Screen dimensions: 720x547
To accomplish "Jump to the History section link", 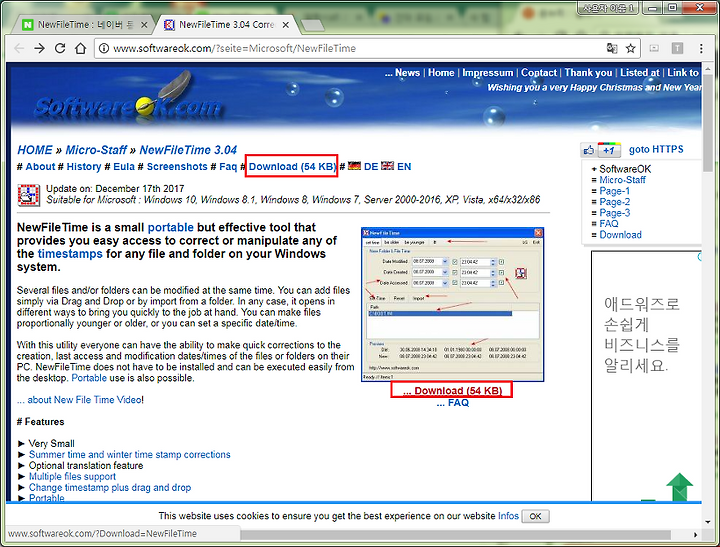I will tap(84, 167).
